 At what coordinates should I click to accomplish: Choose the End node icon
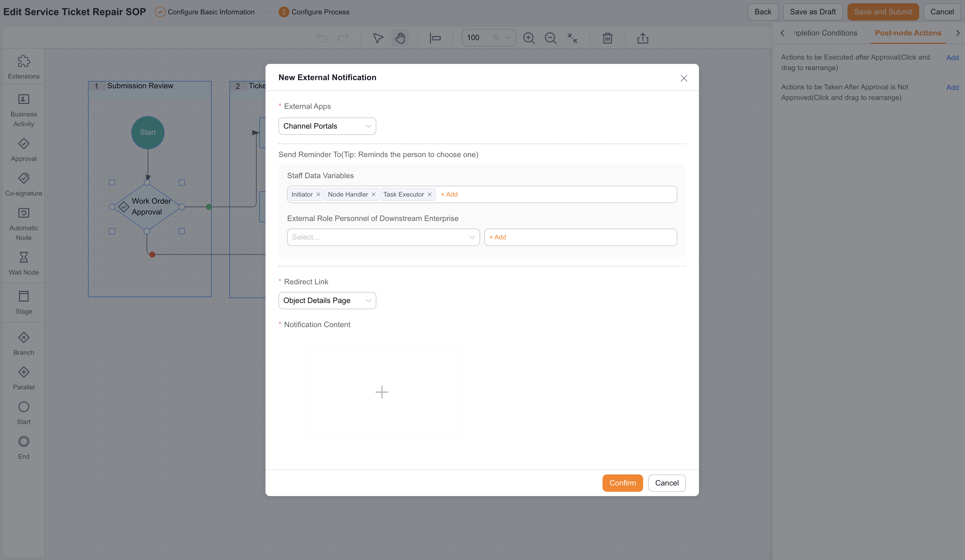(x=24, y=441)
